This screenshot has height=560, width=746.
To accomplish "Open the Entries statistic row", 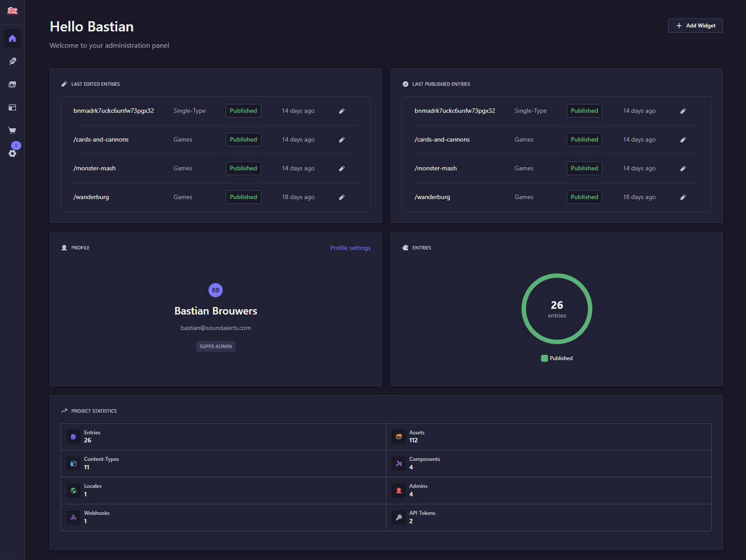I will (x=224, y=437).
